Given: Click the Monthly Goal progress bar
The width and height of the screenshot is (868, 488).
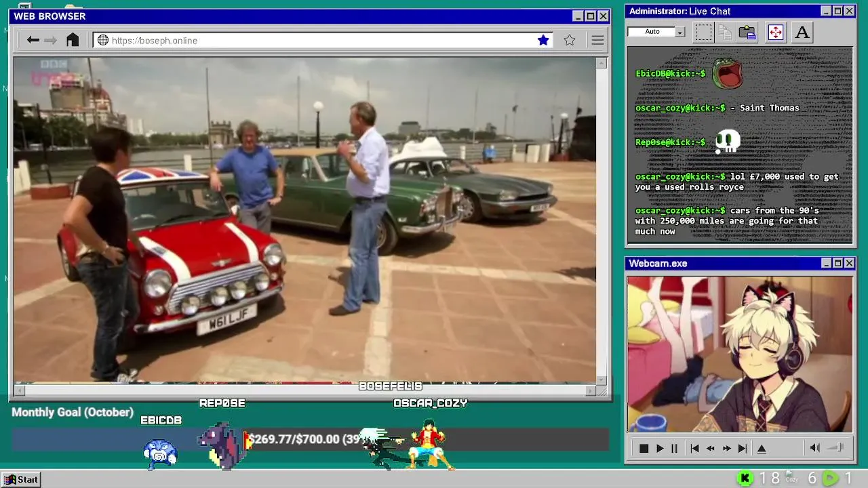Looking at the screenshot, I should (x=310, y=439).
